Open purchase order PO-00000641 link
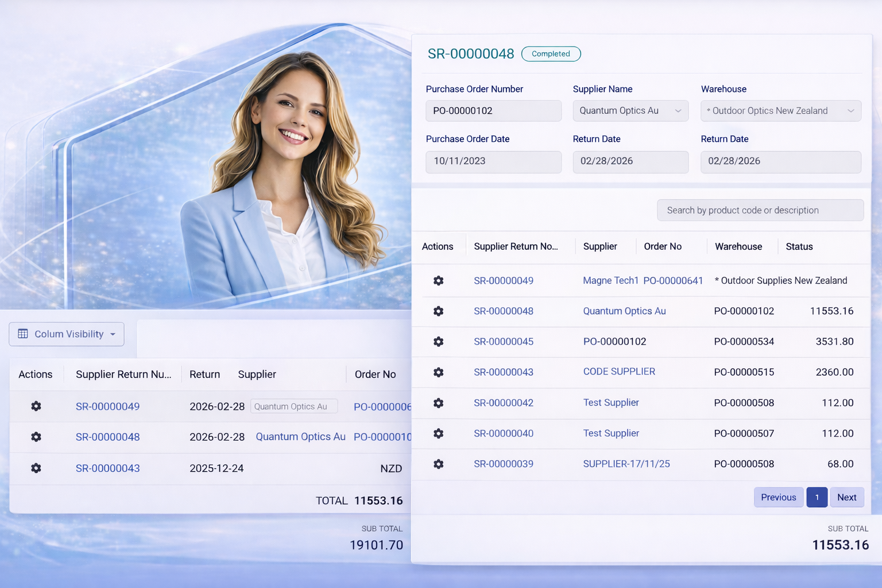This screenshot has height=588, width=882. (673, 281)
